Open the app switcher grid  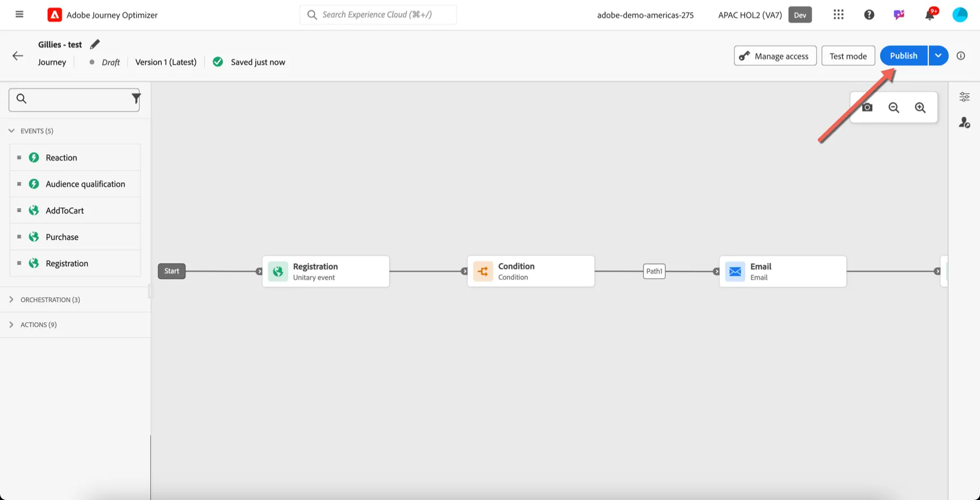839,15
